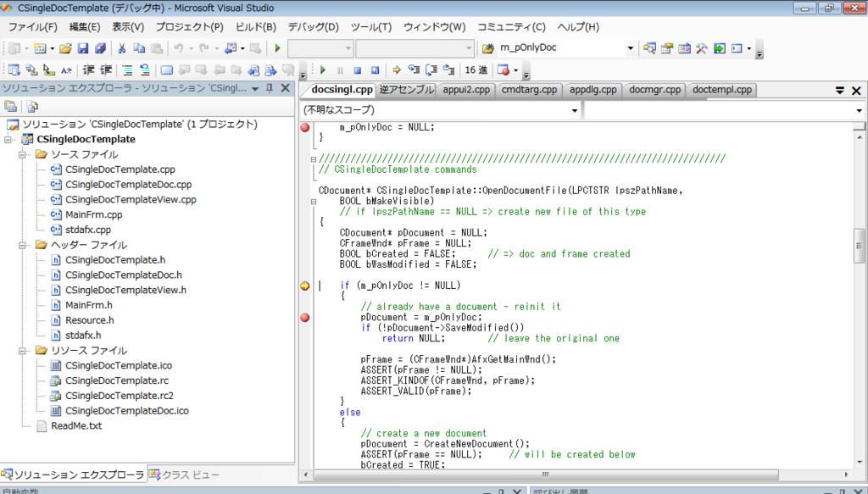
Task: Click the Add New Item icon
Action: (41, 48)
